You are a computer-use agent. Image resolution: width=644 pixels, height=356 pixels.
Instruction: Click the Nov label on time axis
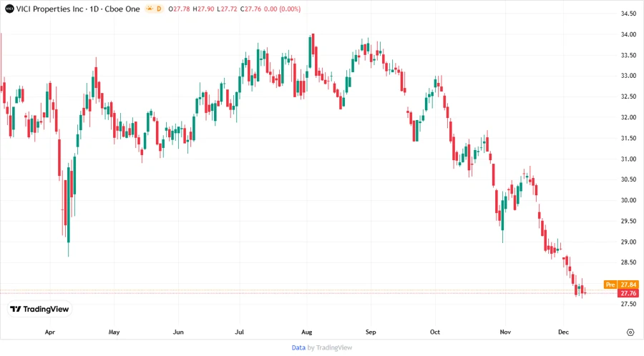point(505,332)
